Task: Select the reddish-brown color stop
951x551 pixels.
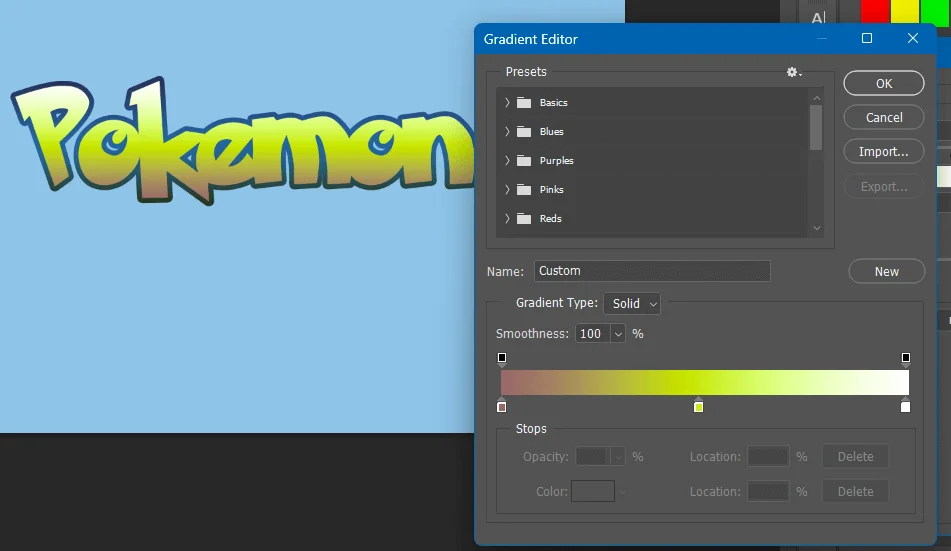Action: (x=502, y=406)
